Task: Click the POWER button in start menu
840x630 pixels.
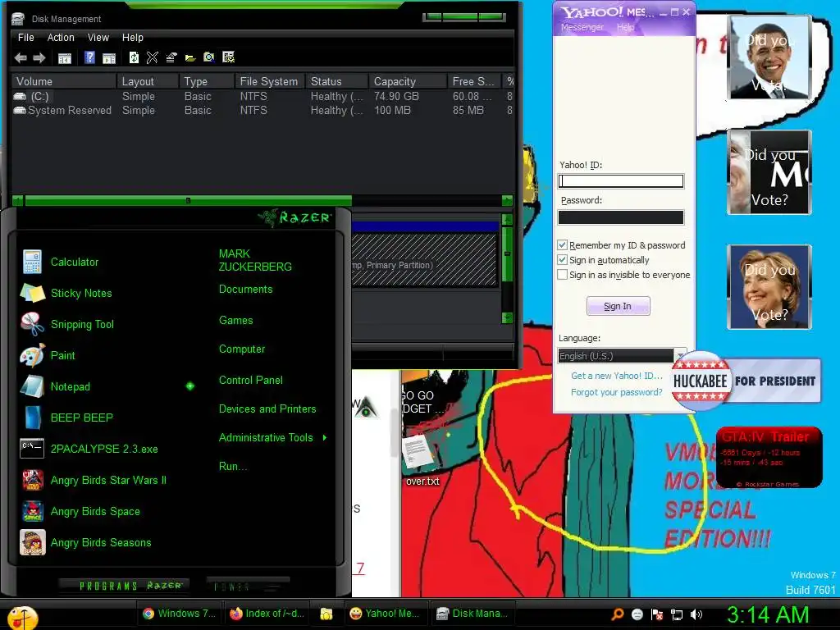Action: coord(247,587)
